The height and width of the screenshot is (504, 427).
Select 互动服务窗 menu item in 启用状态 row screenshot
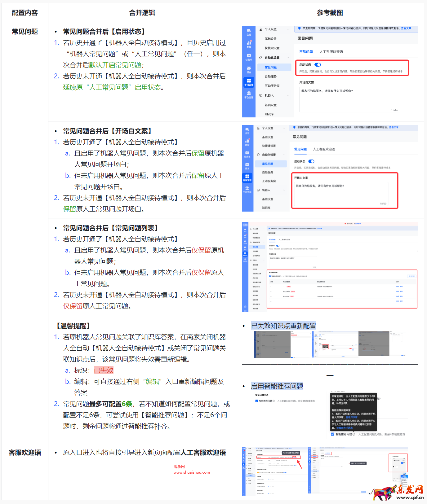click(x=272, y=86)
